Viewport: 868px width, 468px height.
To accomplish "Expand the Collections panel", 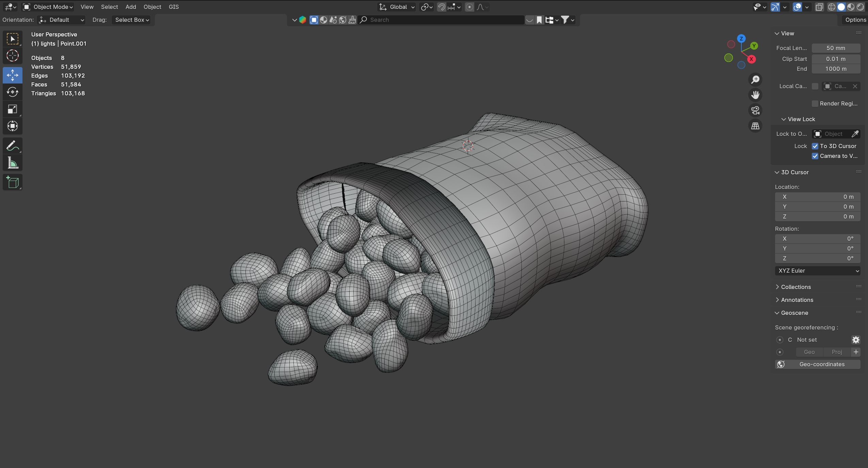I will click(x=796, y=287).
